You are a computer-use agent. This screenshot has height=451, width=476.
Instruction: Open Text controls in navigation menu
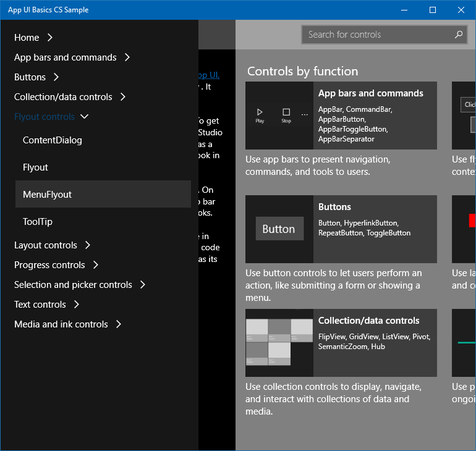[40, 305]
